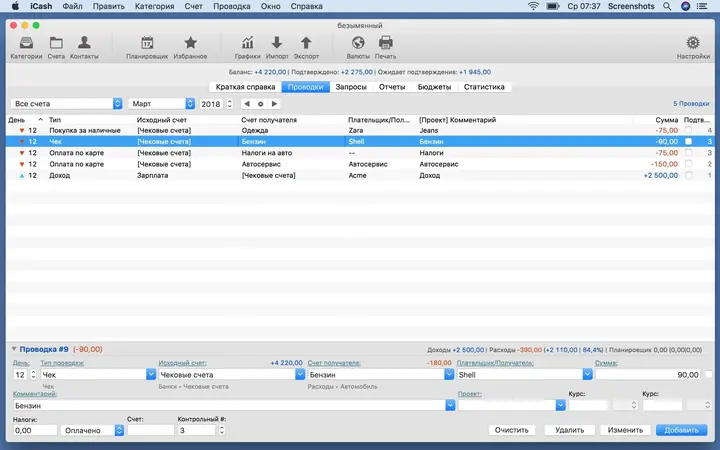Toggle confirmation checkbox in Автосервис row
720x450 pixels.
688,164
